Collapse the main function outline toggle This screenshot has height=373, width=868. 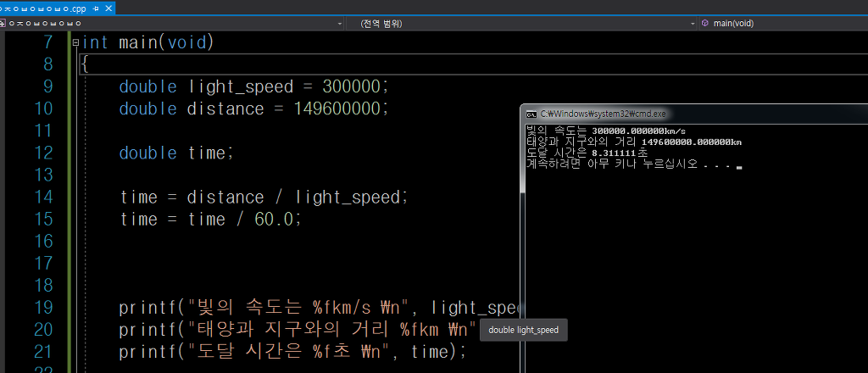(75, 42)
